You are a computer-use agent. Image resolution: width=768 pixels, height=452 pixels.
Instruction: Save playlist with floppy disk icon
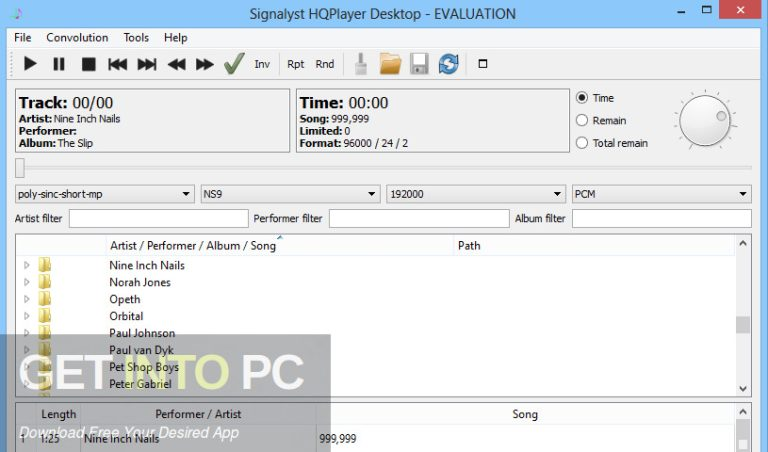point(419,64)
